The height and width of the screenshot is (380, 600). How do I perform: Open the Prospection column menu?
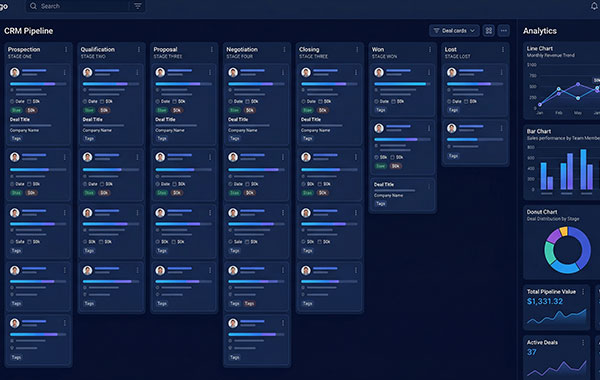[x=66, y=50]
